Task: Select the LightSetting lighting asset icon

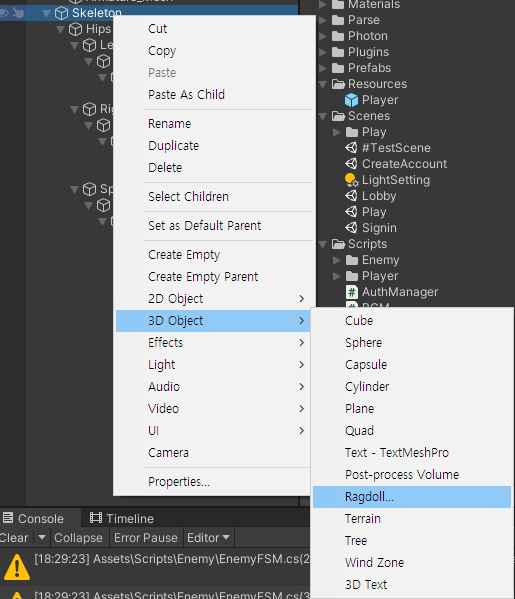Action: click(351, 180)
